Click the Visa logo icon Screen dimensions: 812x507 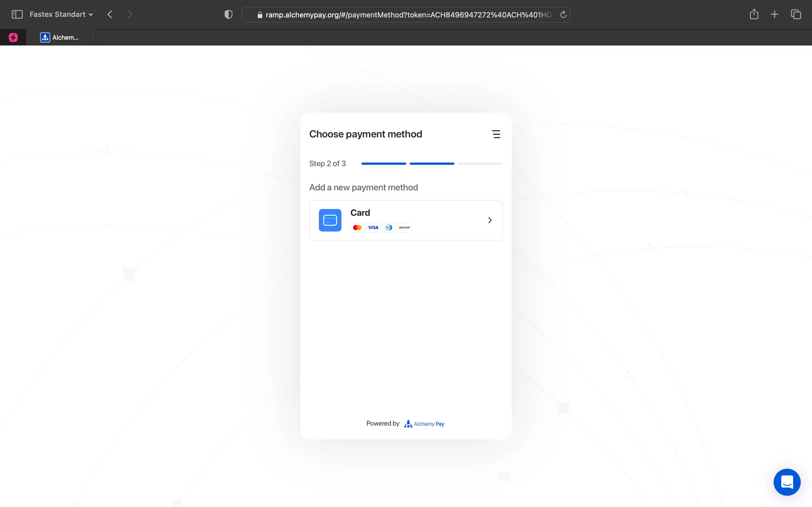tap(373, 227)
